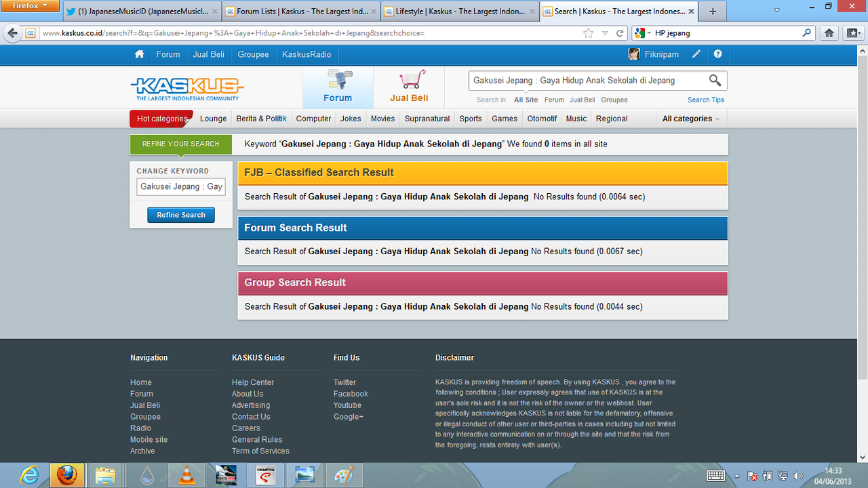The height and width of the screenshot is (488, 868).
Task: Open the General Rules footer link
Action: pyautogui.click(x=257, y=439)
